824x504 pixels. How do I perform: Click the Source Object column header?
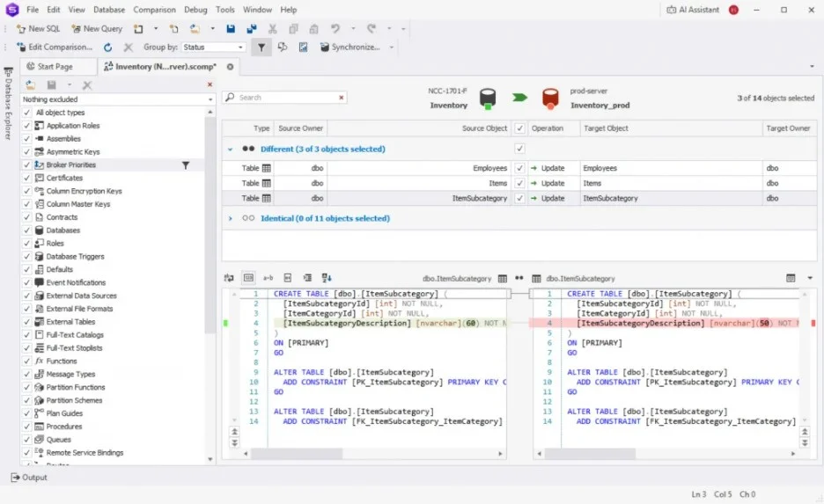tap(419, 128)
